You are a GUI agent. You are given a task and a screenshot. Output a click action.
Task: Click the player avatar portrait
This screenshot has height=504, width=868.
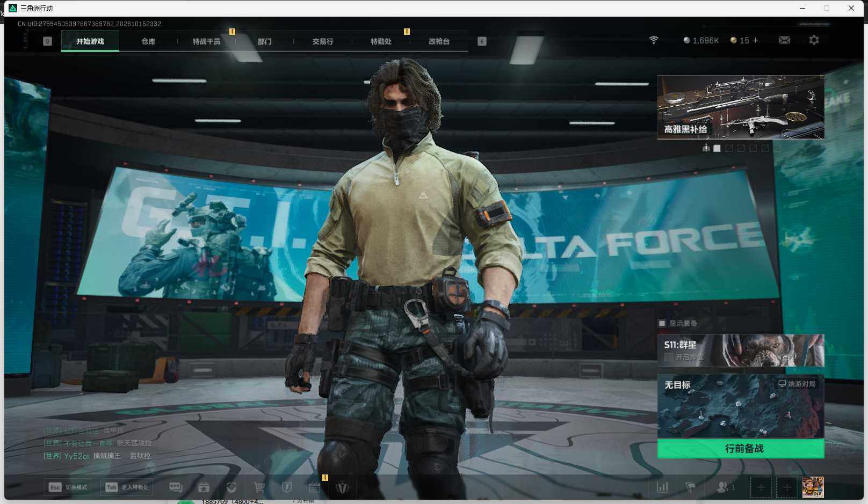[813, 487]
